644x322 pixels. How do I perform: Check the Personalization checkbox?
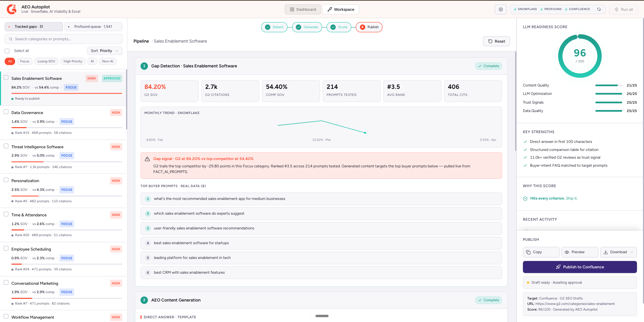pos(6,180)
